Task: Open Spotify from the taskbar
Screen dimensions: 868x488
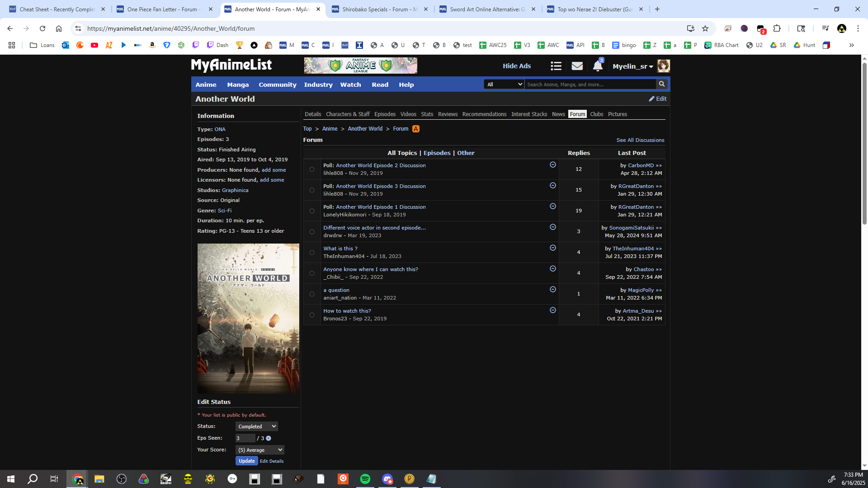Action: 365,479
